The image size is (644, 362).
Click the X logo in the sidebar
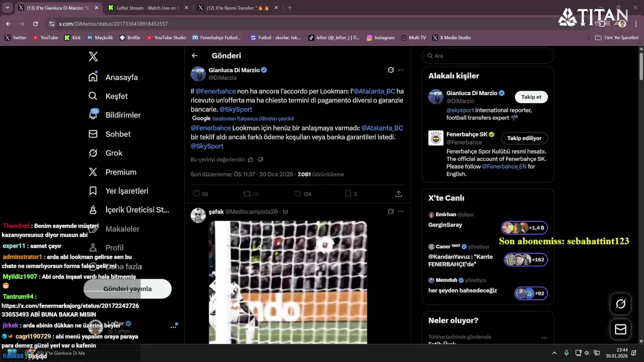(x=93, y=56)
